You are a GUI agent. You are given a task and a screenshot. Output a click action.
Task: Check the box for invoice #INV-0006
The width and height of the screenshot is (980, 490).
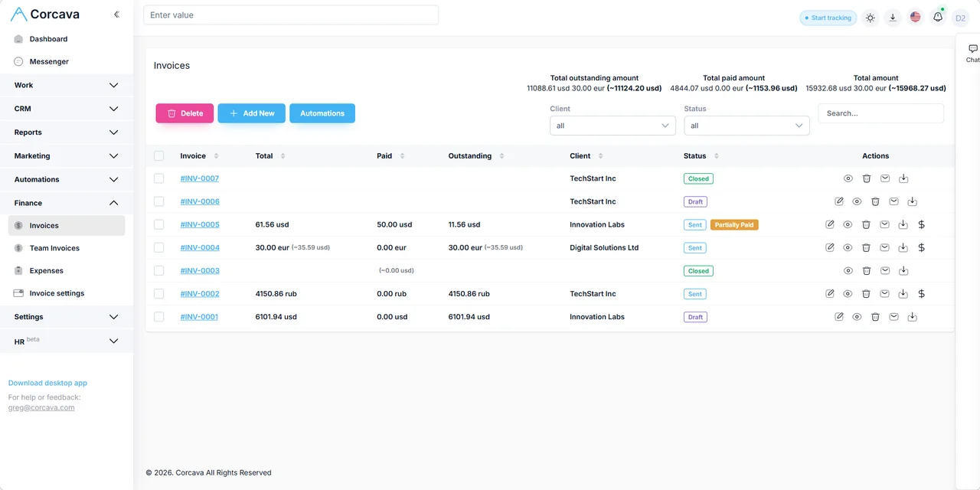click(x=159, y=201)
